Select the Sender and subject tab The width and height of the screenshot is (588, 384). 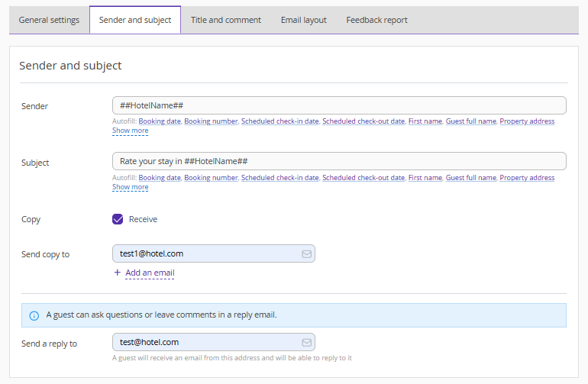(x=135, y=20)
